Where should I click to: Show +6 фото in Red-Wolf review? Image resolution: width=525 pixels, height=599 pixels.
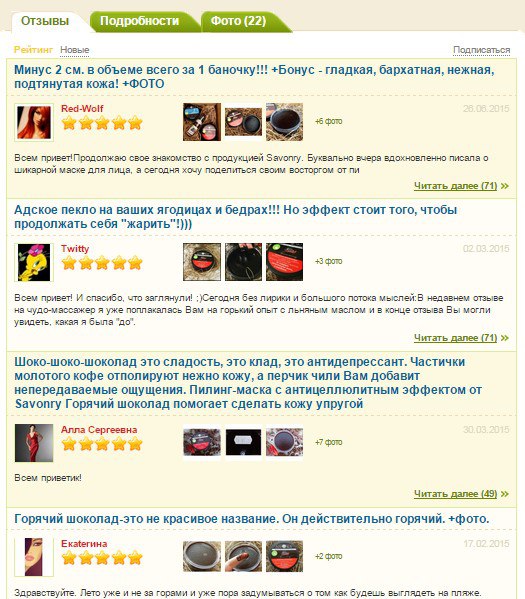(x=329, y=121)
